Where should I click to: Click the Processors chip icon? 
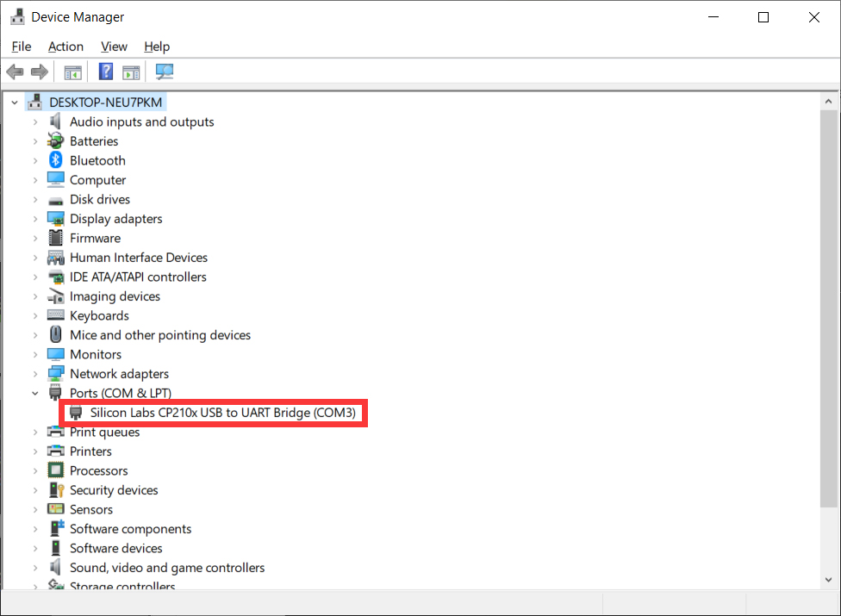56,470
